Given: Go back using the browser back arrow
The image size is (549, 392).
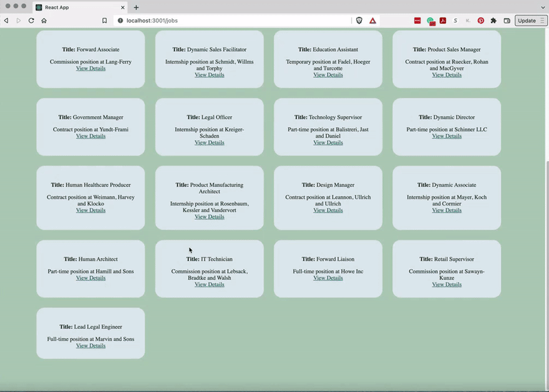Looking at the screenshot, I should 6,21.
